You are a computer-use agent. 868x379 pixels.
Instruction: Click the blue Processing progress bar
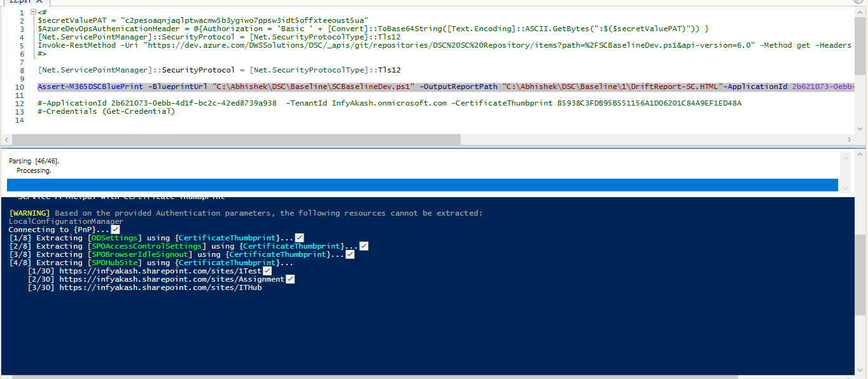click(420, 184)
